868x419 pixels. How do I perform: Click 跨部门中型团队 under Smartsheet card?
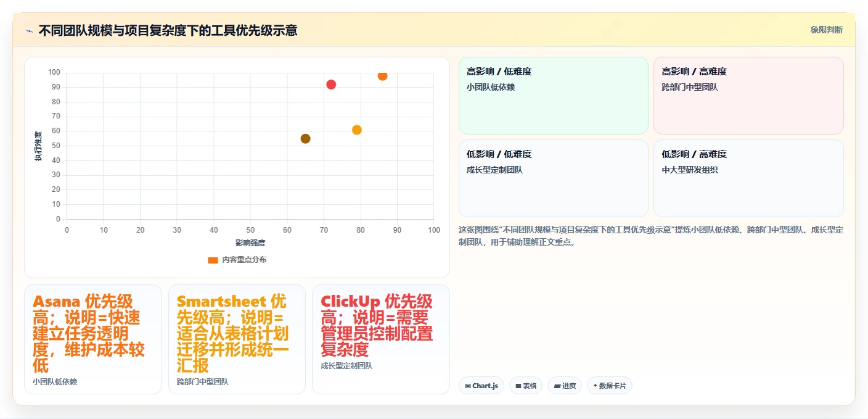pos(203,382)
